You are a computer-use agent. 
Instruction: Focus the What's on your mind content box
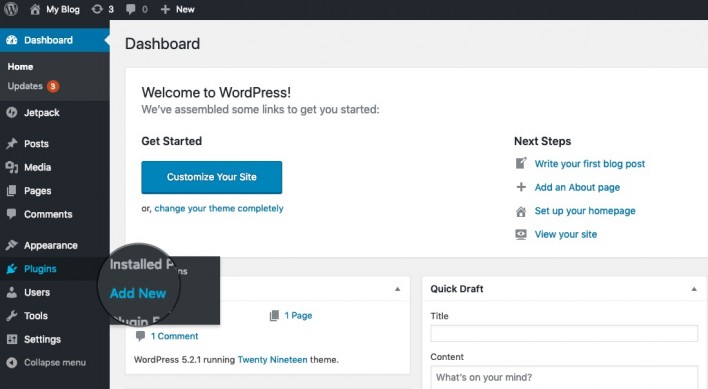pyautogui.click(x=564, y=377)
